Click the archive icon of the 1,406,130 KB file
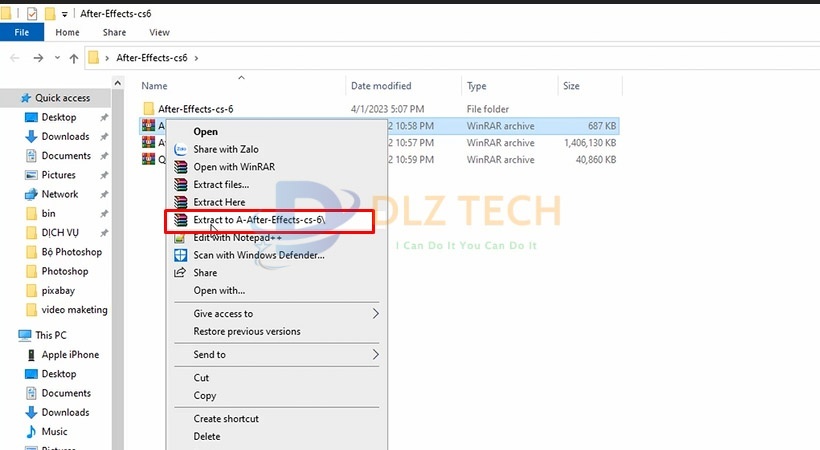 pyautogui.click(x=149, y=142)
